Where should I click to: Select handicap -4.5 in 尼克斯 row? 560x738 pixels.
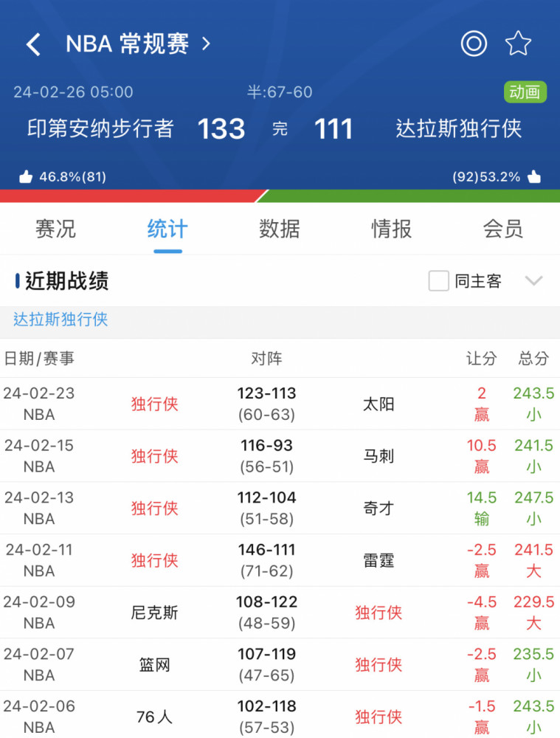click(x=481, y=602)
